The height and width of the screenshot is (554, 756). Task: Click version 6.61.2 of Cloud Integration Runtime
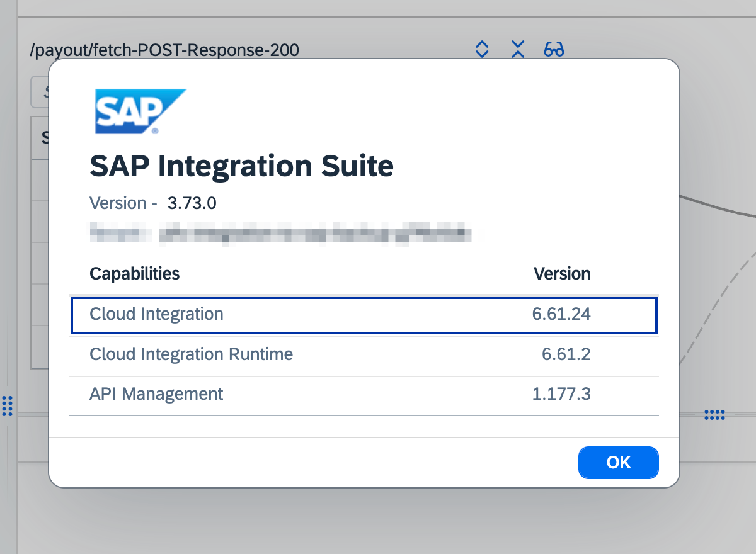(x=566, y=354)
